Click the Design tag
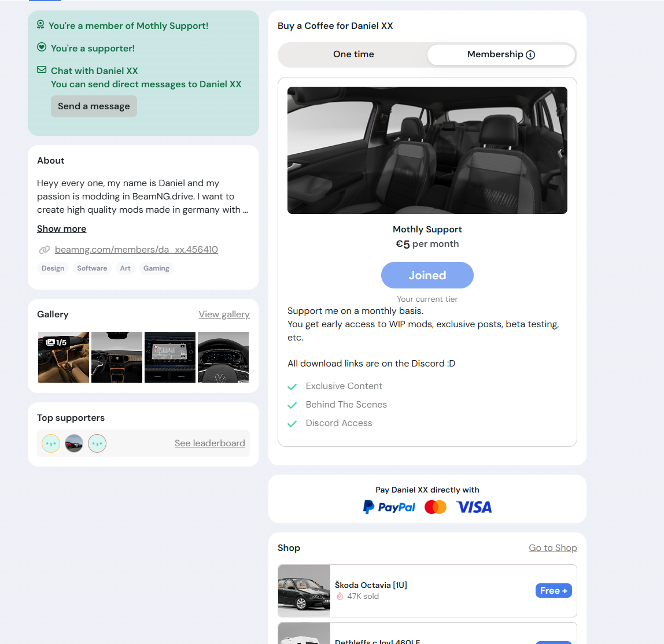664x644 pixels. click(x=53, y=268)
